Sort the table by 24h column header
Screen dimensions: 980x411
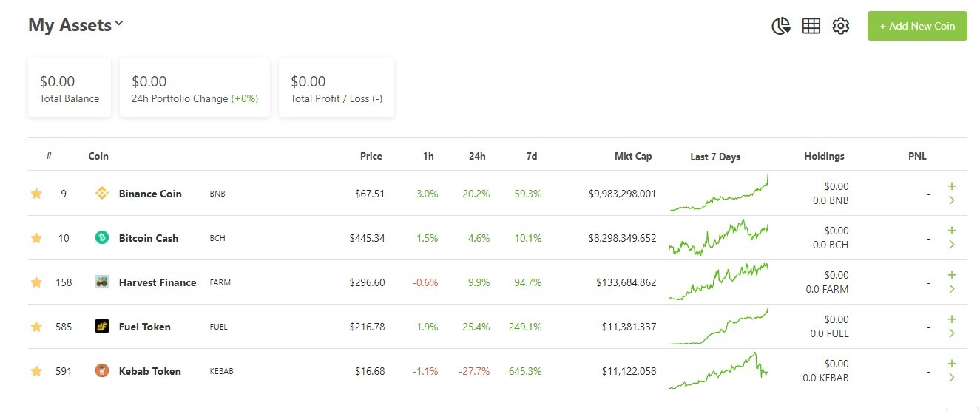click(477, 156)
